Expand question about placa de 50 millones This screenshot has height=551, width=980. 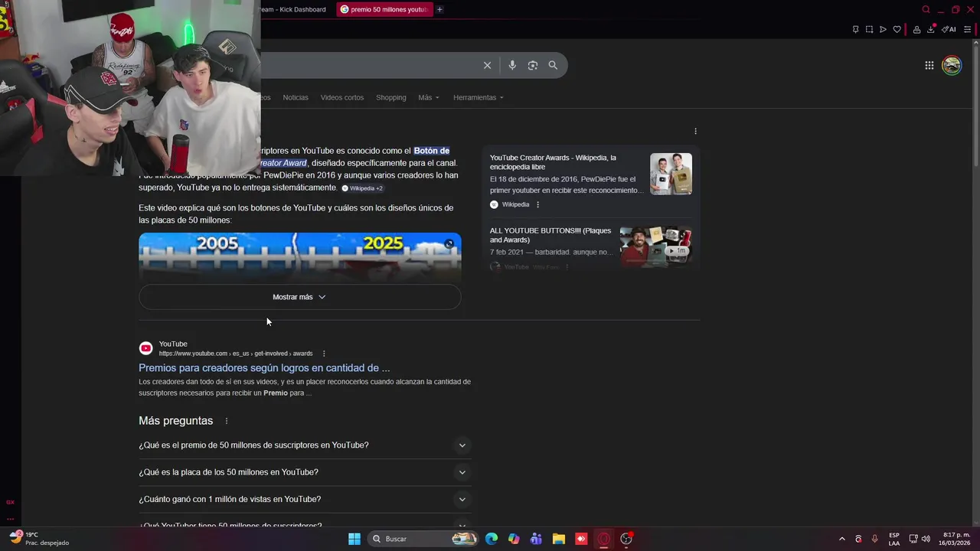point(305,472)
